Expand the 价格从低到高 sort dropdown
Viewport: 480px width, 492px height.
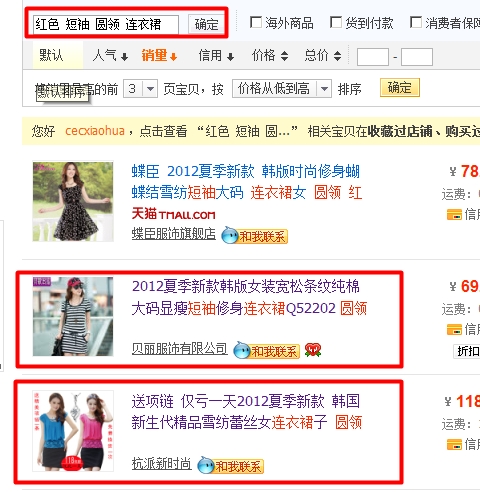click(x=282, y=89)
